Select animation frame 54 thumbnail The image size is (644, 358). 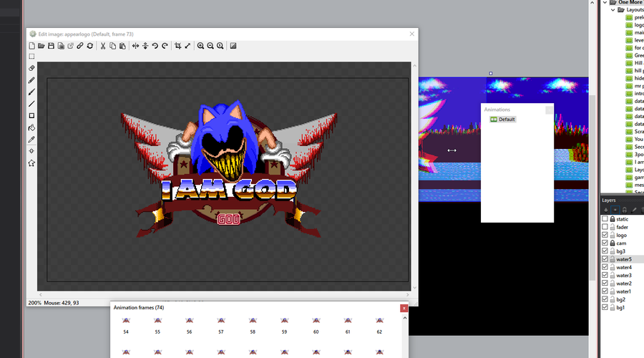click(126, 321)
